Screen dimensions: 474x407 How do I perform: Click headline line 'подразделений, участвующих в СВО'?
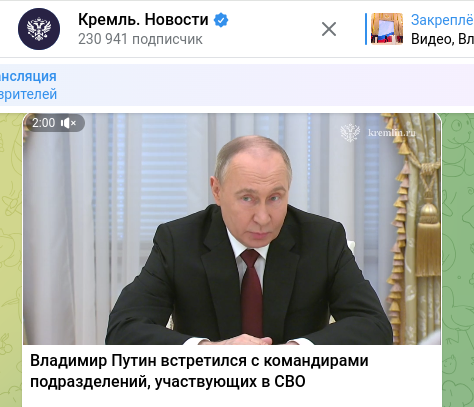[x=168, y=382]
